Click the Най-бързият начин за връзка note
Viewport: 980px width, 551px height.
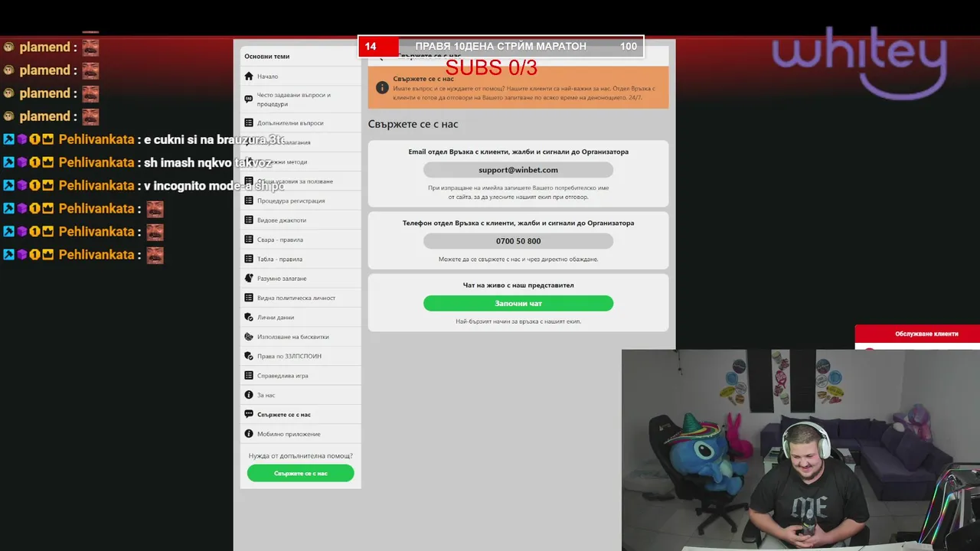[x=518, y=321]
